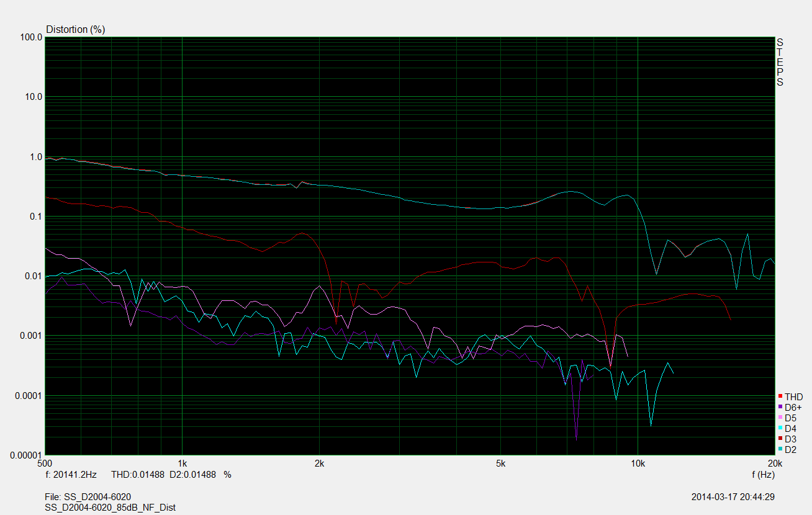Click the 1k frequency axis label

[182, 464]
